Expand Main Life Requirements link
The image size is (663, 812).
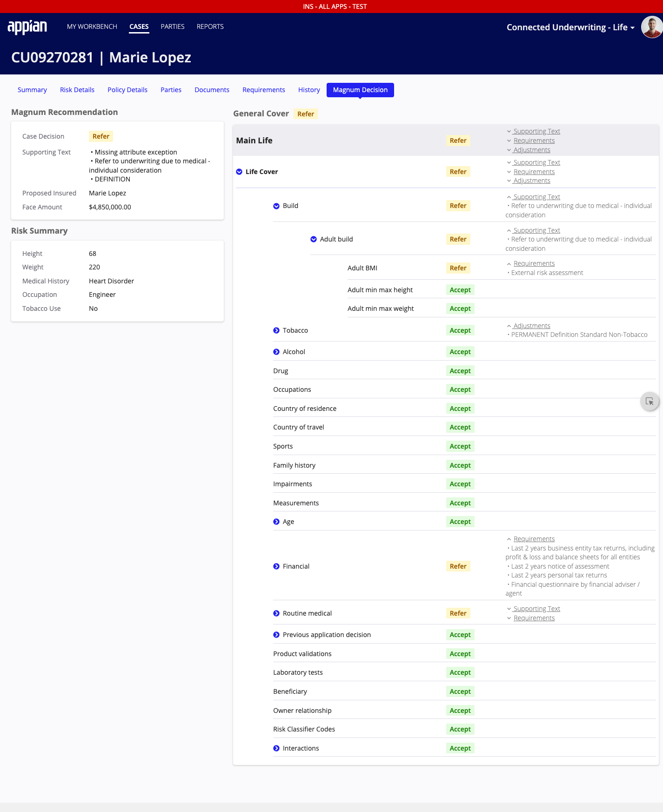[531, 141]
